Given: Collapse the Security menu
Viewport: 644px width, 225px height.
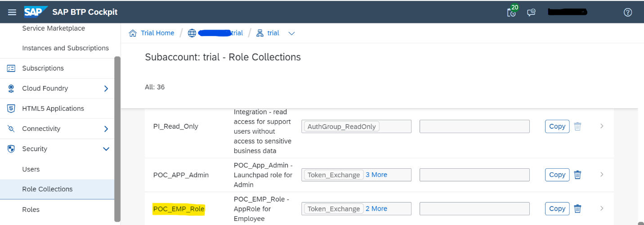Looking at the screenshot, I should point(106,149).
